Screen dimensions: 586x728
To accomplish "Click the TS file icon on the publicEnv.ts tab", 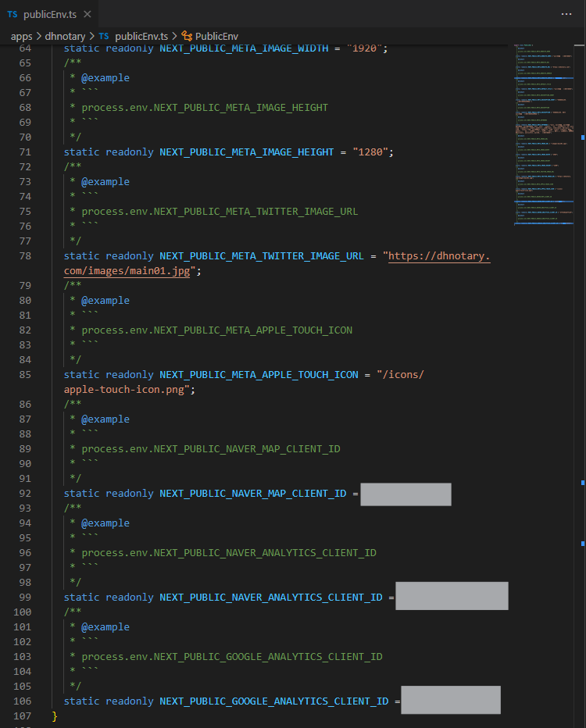I will tap(13, 15).
